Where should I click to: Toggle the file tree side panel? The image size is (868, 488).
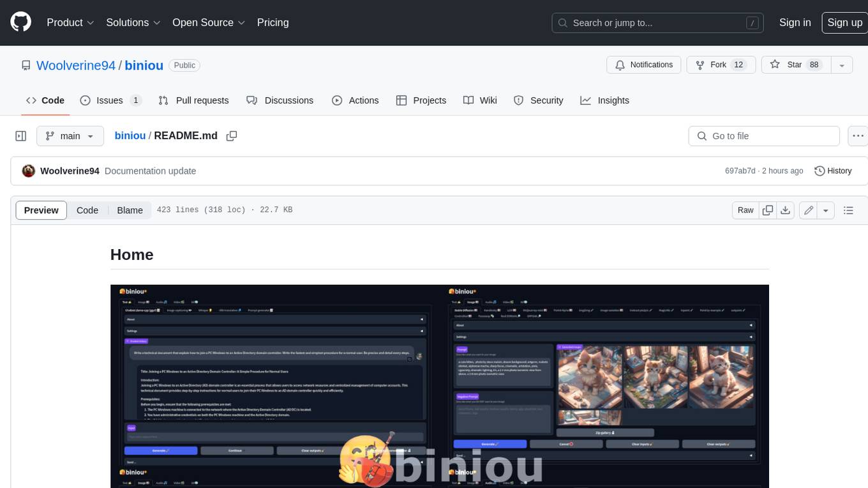(21, 136)
